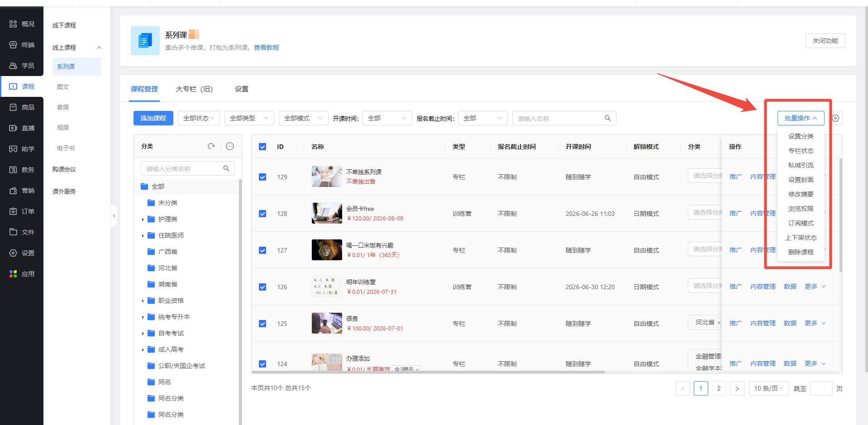Switch to the 大专栏 (旧) tab
This screenshot has height=425, width=868.
coord(194,89)
